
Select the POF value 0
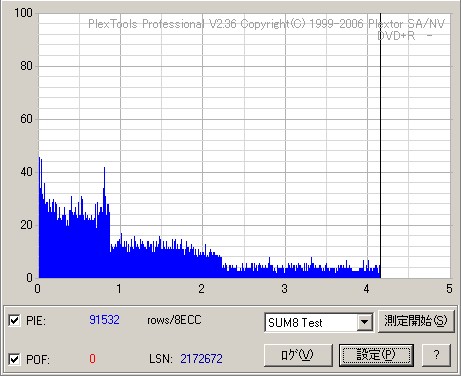tap(92, 359)
